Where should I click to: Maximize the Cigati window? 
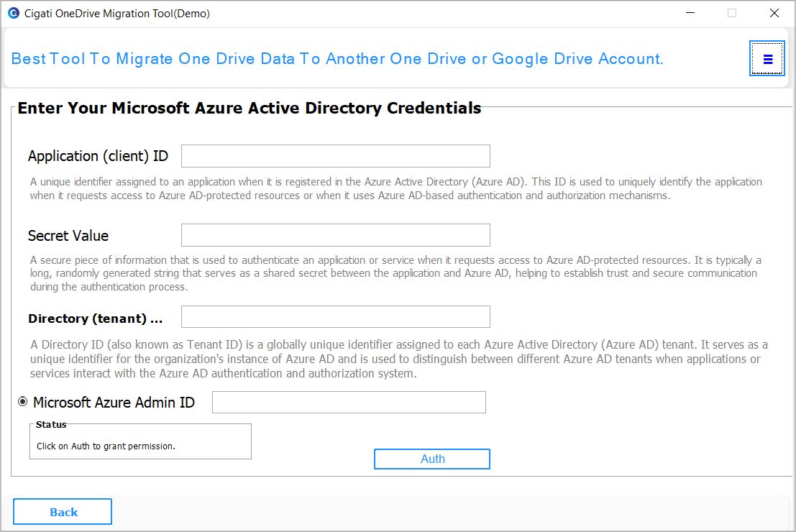click(731, 13)
